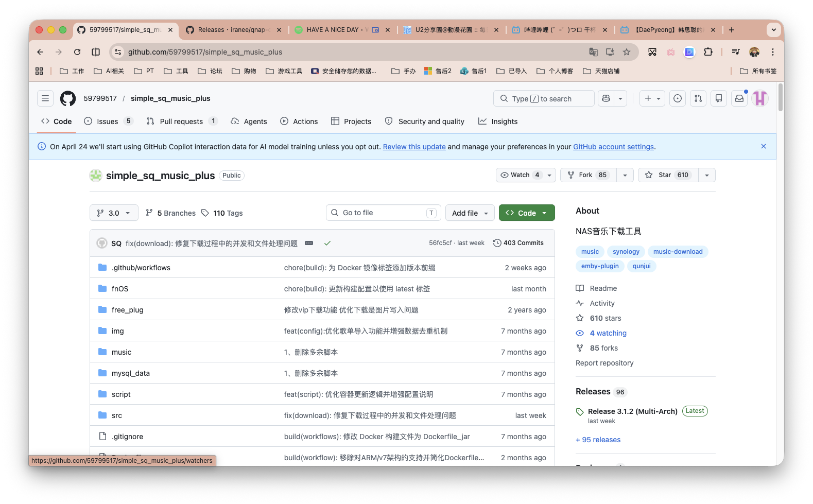Open the pull requests header icon
Image resolution: width=813 pixels, height=504 pixels.
pos(698,98)
